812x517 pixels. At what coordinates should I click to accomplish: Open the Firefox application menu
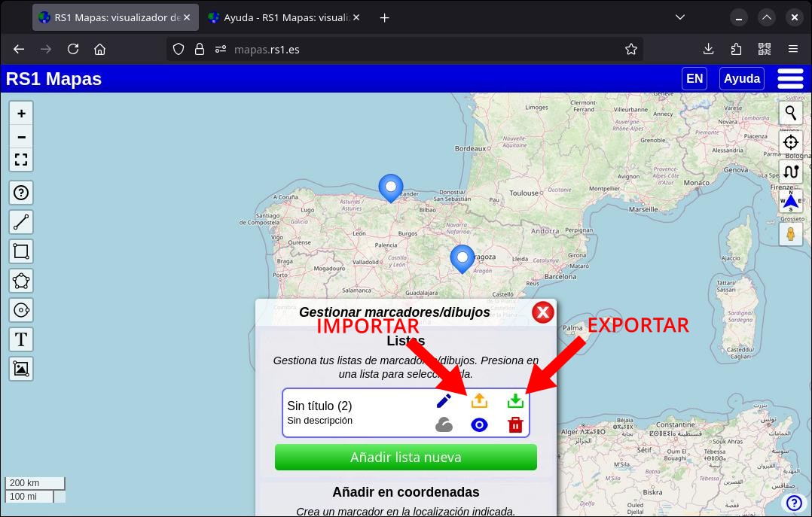click(793, 49)
